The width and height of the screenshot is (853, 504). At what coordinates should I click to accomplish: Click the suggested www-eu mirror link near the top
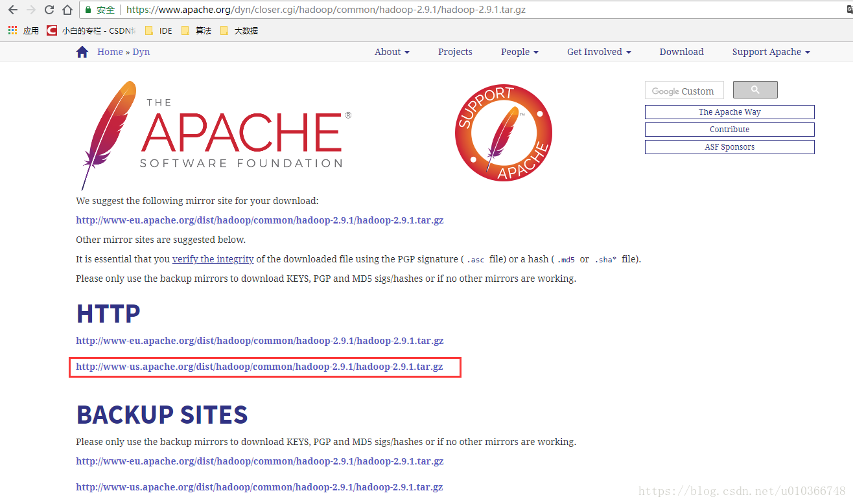point(260,220)
